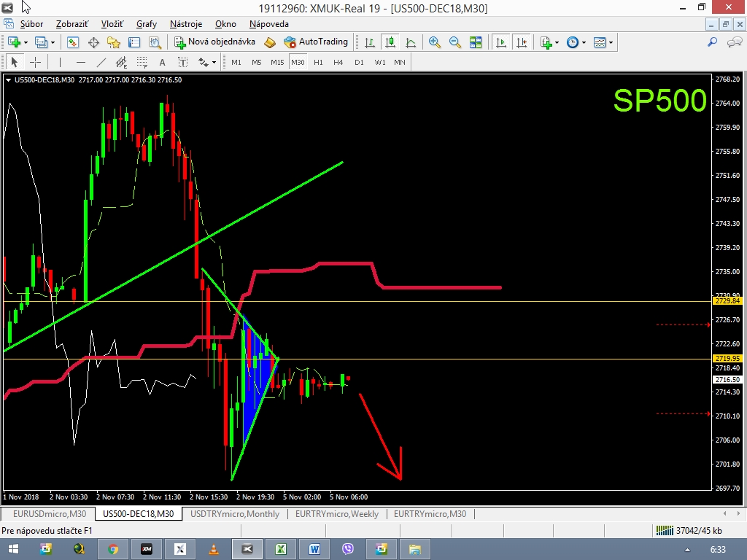This screenshot has width=747, height=560.
Task: Expand the Indicators dropdown arrow
Action: 557,42
